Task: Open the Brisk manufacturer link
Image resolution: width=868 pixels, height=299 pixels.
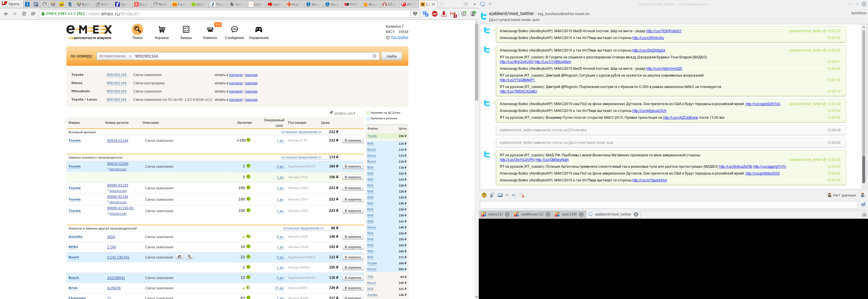Action: pyautogui.click(x=73, y=288)
